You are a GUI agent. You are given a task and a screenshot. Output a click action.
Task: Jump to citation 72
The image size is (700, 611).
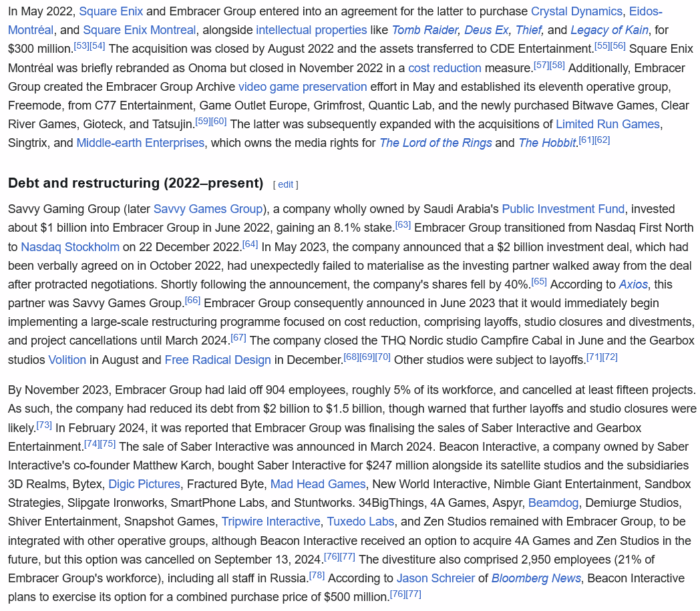click(610, 357)
